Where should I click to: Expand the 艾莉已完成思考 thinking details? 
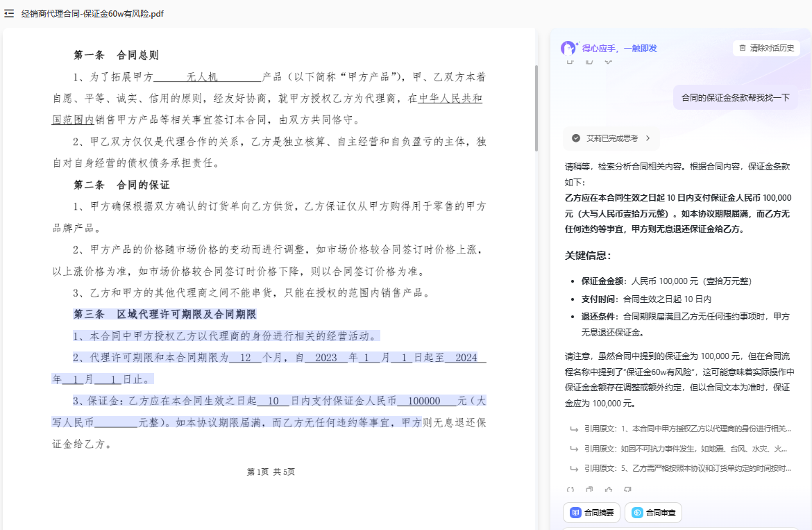[650, 138]
